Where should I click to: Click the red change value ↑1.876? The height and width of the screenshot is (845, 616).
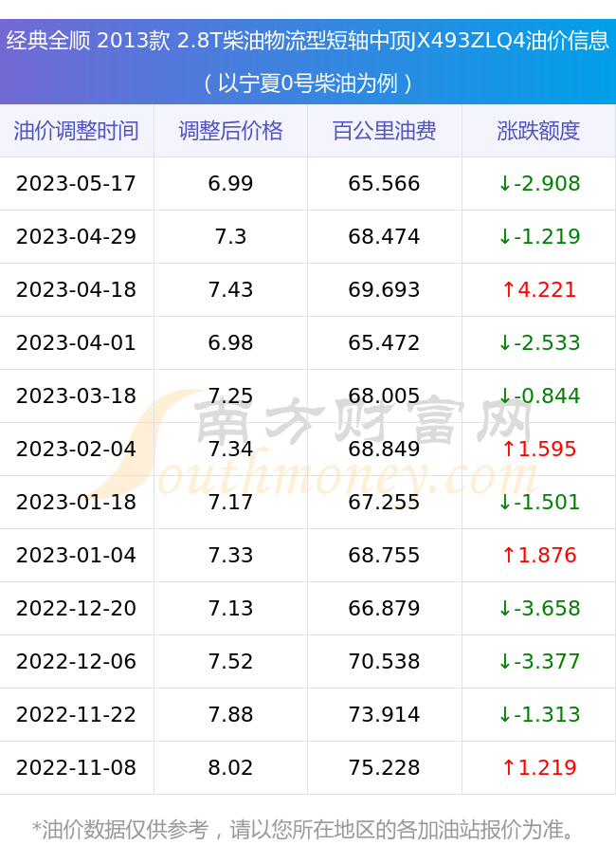(539, 555)
